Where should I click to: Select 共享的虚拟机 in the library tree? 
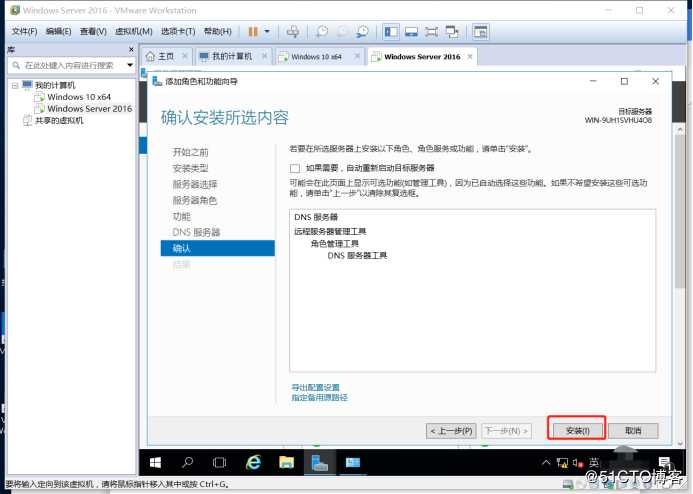[59, 121]
